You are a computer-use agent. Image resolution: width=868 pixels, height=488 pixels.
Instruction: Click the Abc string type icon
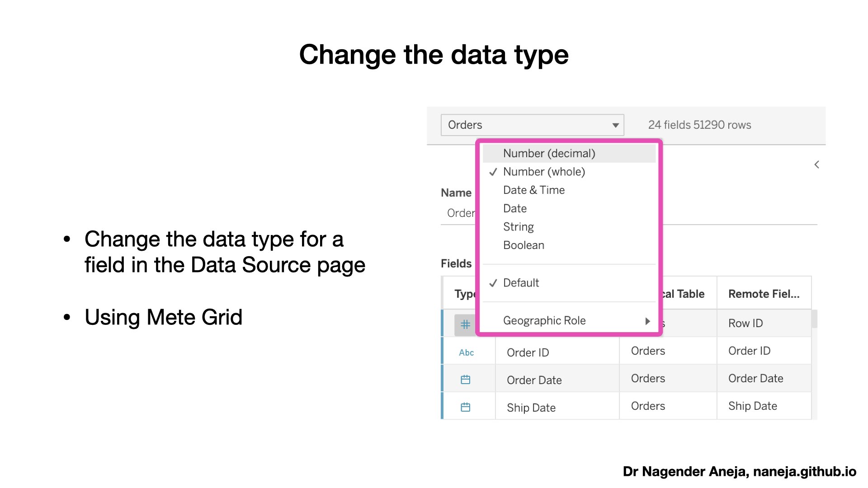pyautogui.click(x=466, y=352)
